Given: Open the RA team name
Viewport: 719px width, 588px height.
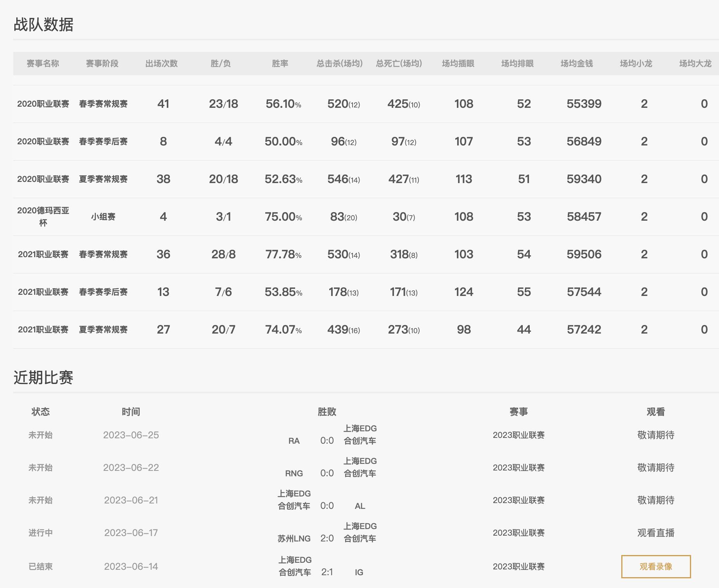Looking at the screenshot, I should pos(294,441).
